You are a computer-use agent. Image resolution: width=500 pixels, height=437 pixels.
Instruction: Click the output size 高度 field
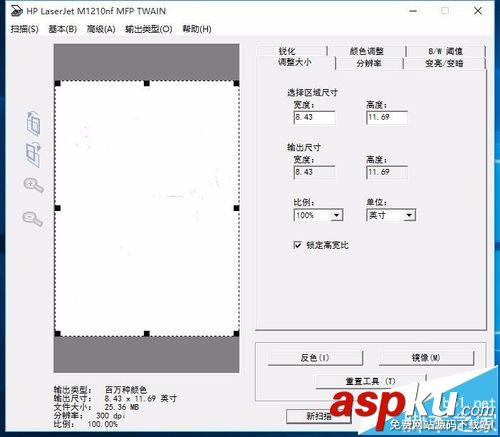click(x=387, y=172)
